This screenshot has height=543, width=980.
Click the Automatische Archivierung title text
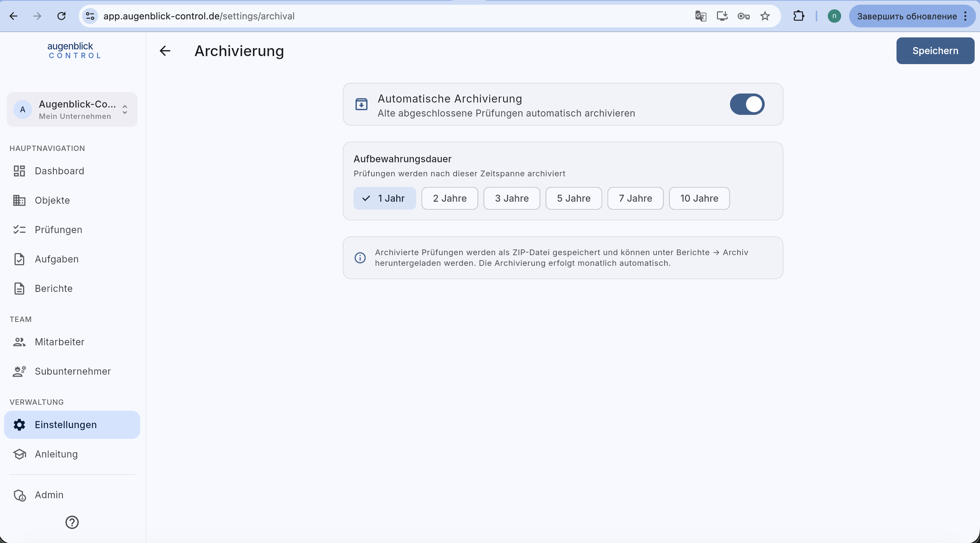point(450,99)
